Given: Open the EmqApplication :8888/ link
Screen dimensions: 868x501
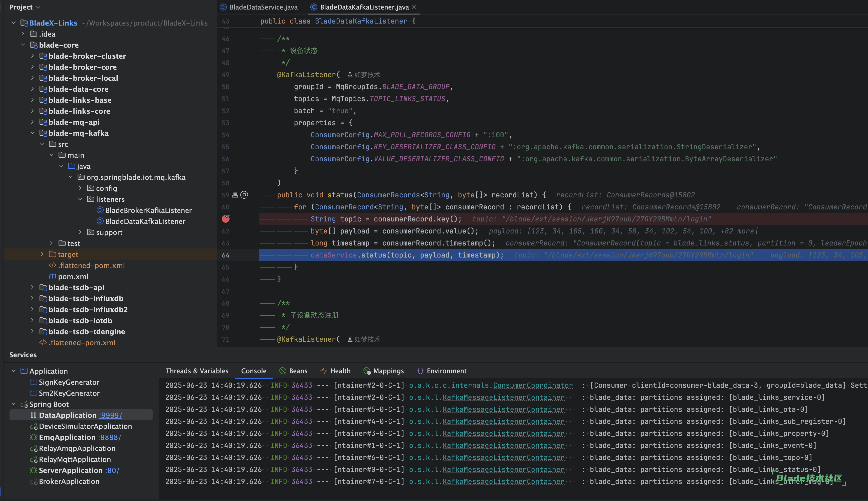Looking at the screenshot, I should [109, 437].
